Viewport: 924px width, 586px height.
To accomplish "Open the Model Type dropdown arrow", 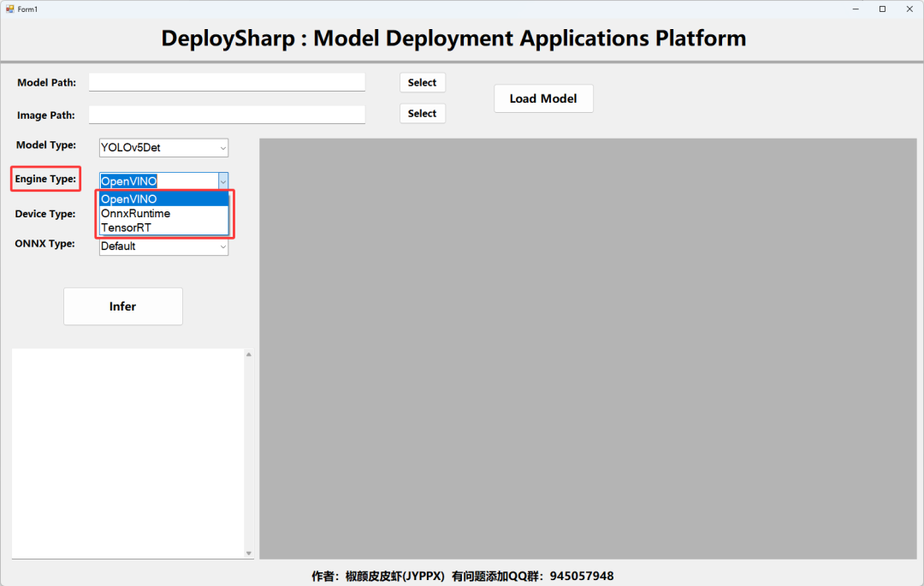I will (222, 148).
